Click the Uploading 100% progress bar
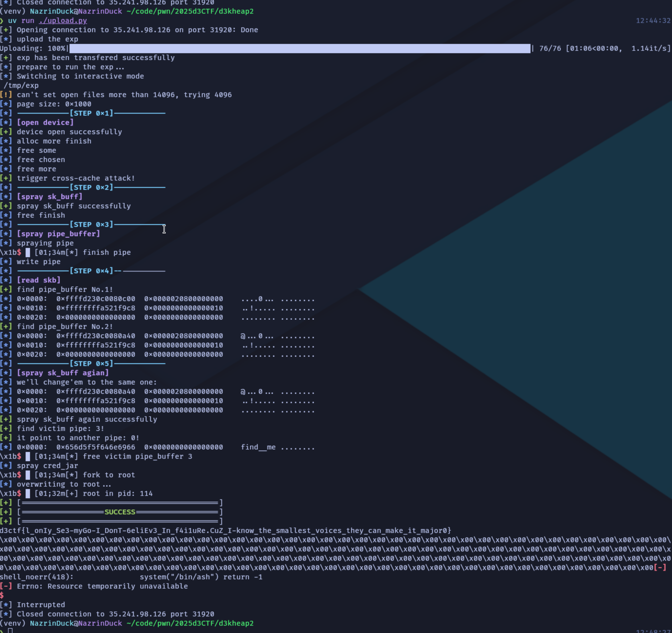 300,48
